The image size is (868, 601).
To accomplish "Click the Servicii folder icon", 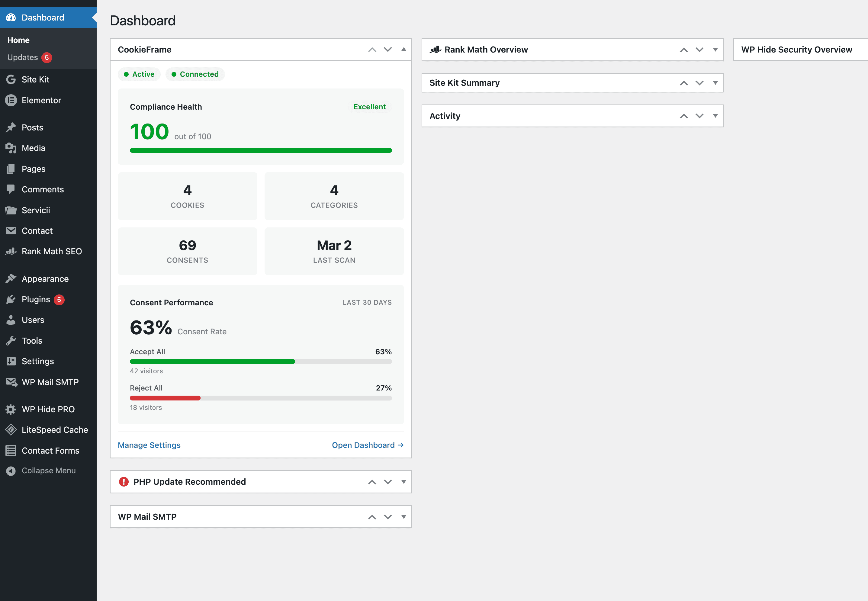I will point(11,210).
